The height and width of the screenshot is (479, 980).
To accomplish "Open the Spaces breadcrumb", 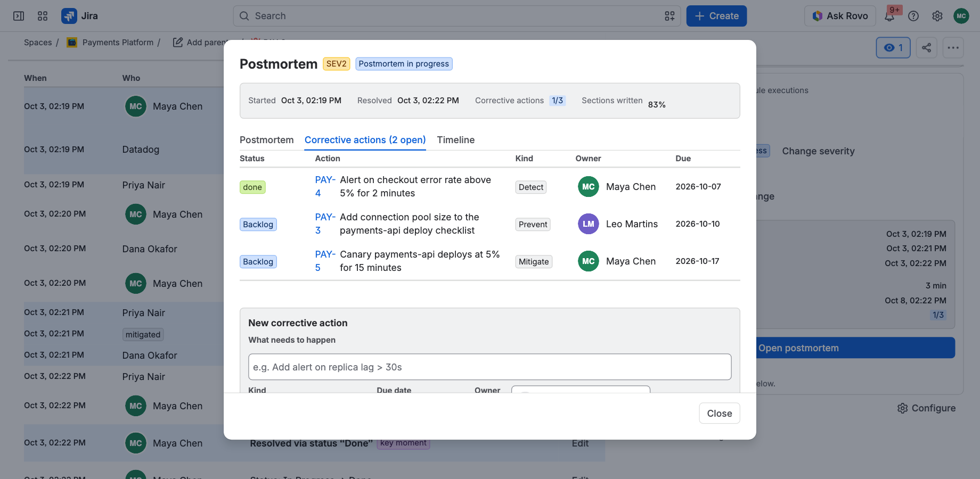I will (x=38, y=43).
